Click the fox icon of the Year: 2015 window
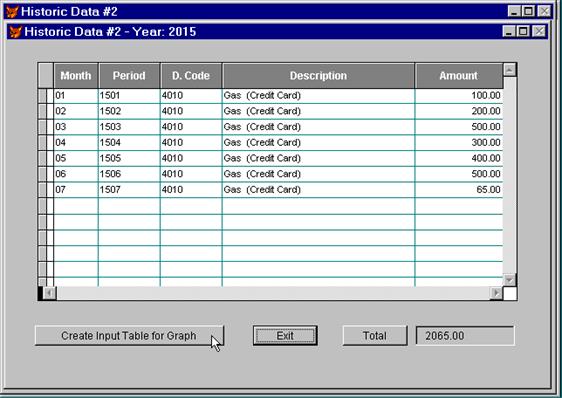This screenshot has width=562, height=398. click(x=15, y=32)
